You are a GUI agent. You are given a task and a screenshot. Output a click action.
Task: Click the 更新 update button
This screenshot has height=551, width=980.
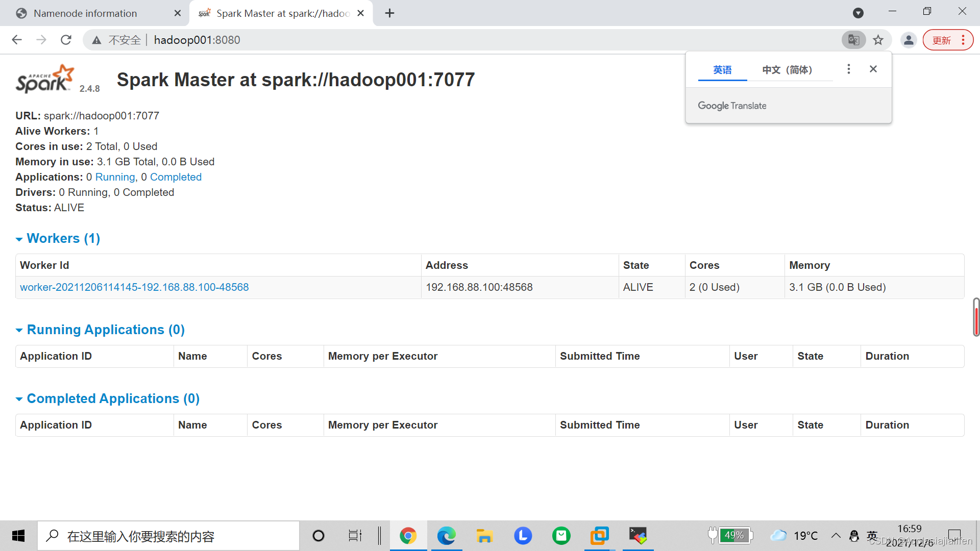point(948,40)
